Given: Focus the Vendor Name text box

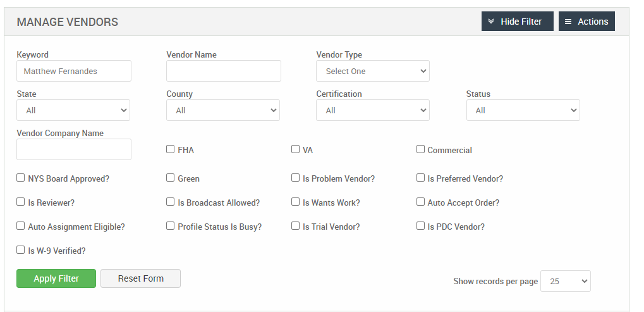Looking at the screenshot, I should (x=224, y=71).
